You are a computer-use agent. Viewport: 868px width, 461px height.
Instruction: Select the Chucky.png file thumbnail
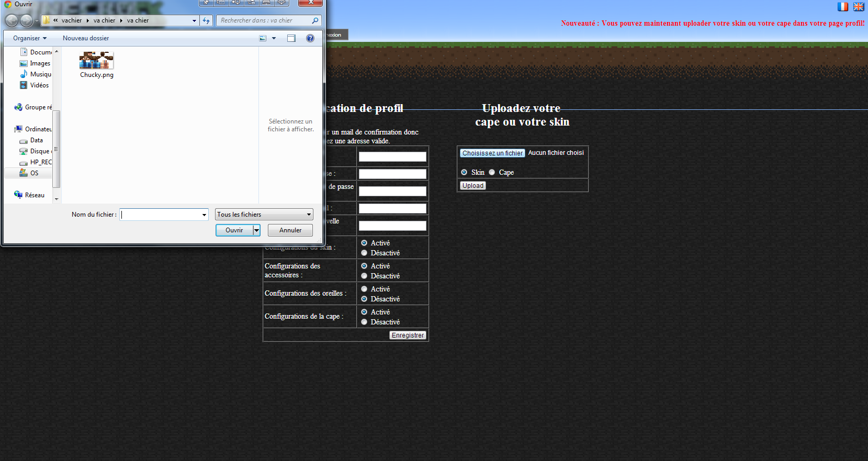click(96, 61)
